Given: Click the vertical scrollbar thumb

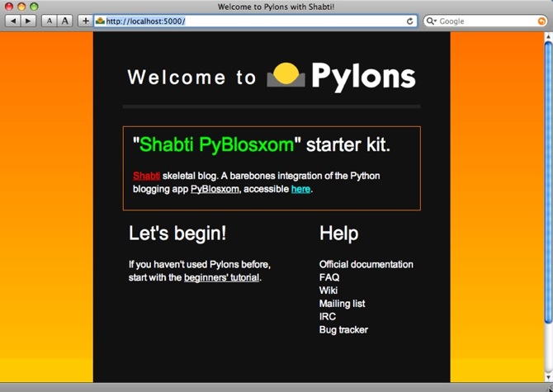Looking at the screenshot, I should click(548, 182).
